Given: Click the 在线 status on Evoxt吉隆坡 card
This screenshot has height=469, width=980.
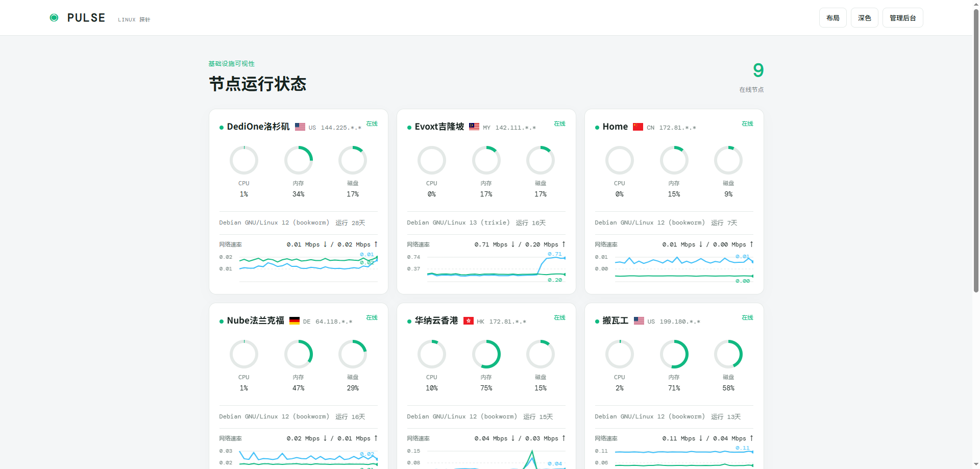Looking at the screenshot, I should 560,124.
